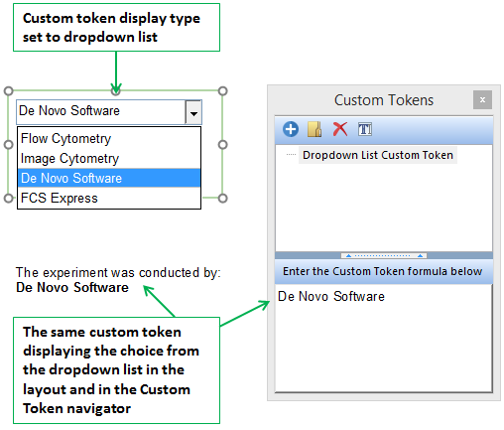
Task: Select highlighted De Novo Software list option
Action: 109,178
